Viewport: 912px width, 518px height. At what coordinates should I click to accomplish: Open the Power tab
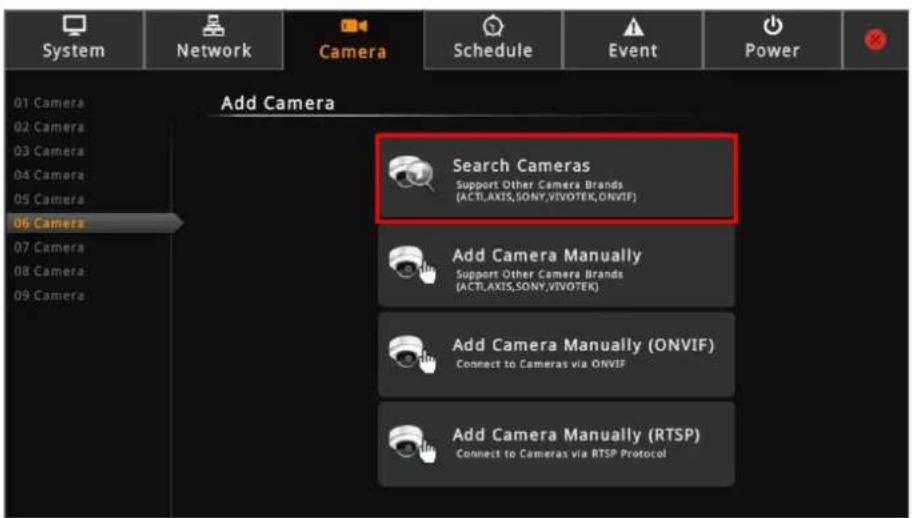tap(772, 40)
